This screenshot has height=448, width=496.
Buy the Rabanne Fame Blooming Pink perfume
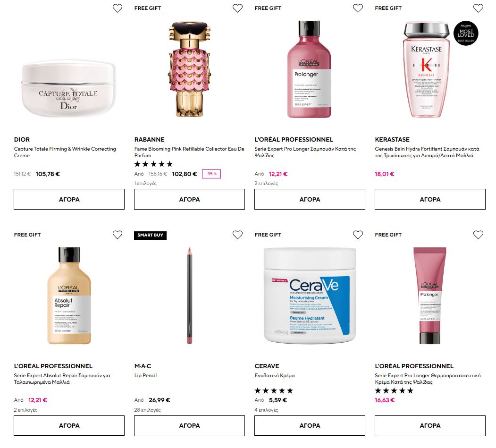(189, 199)
